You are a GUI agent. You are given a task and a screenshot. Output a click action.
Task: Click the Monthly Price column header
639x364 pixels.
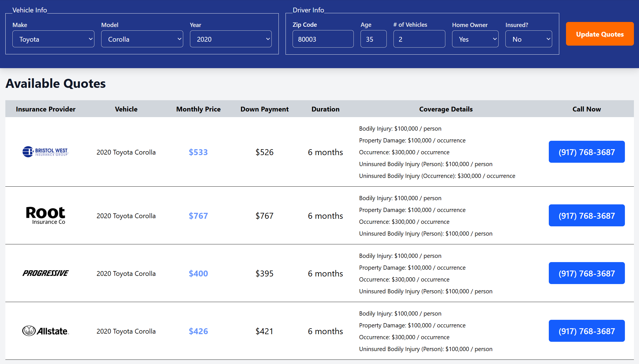[198, 109]
